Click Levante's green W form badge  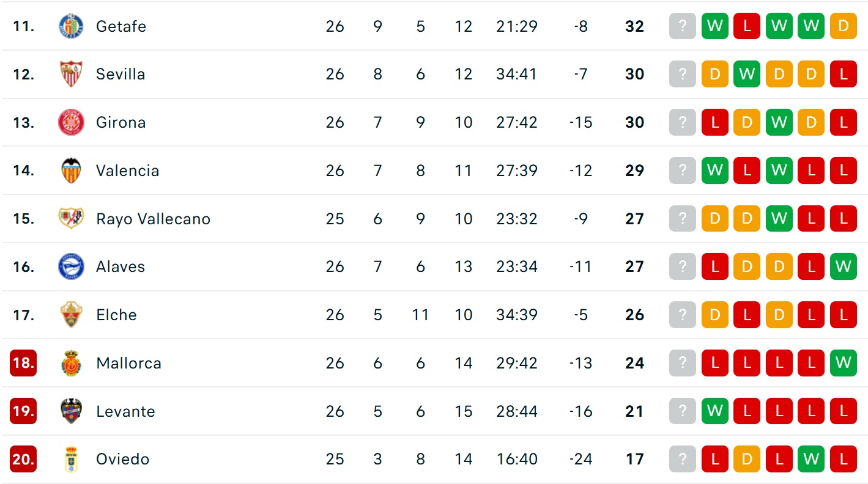[715, 411]
